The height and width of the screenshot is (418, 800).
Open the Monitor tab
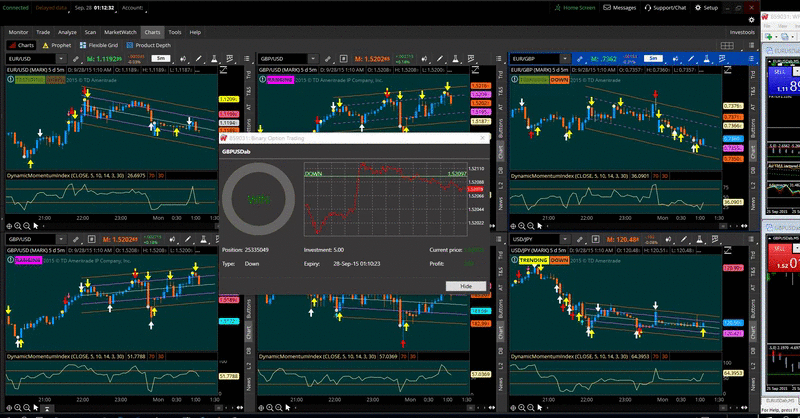[x=18, y=32]
